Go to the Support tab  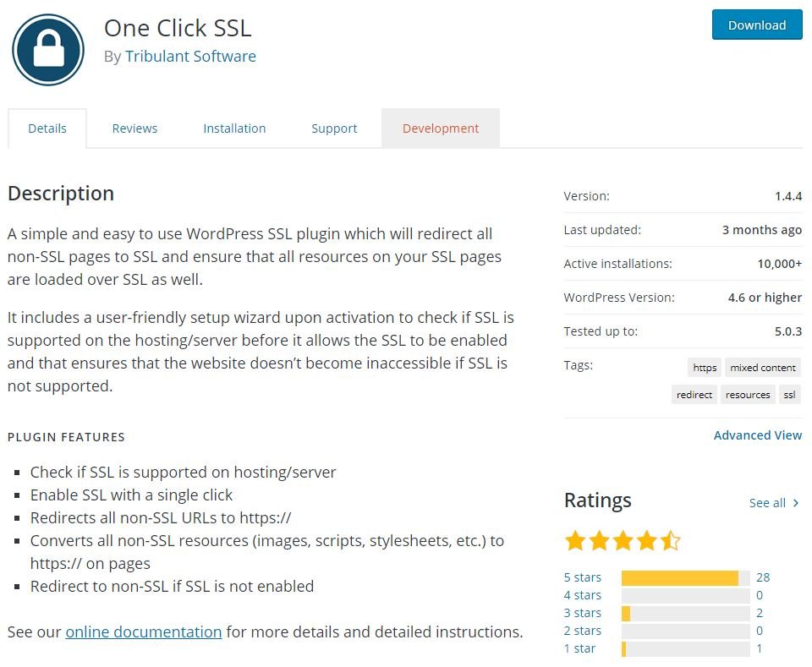(334, 128)
